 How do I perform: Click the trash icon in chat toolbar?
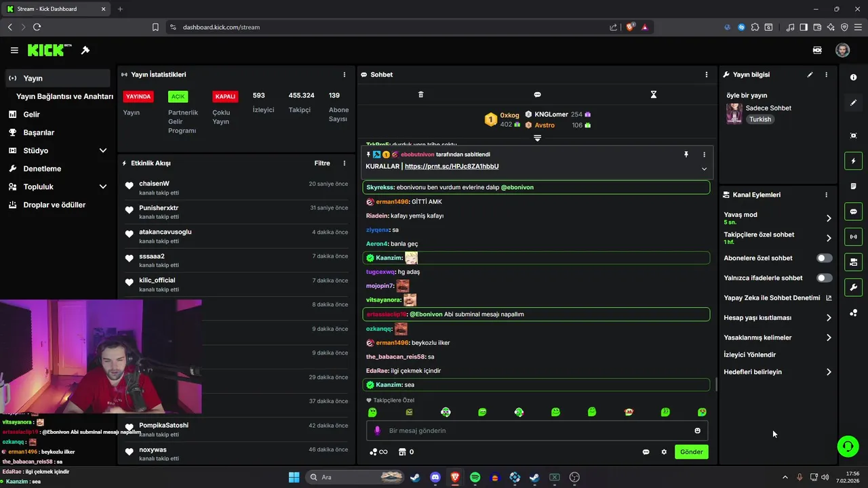pyautogui.click(x=420, y=94)
